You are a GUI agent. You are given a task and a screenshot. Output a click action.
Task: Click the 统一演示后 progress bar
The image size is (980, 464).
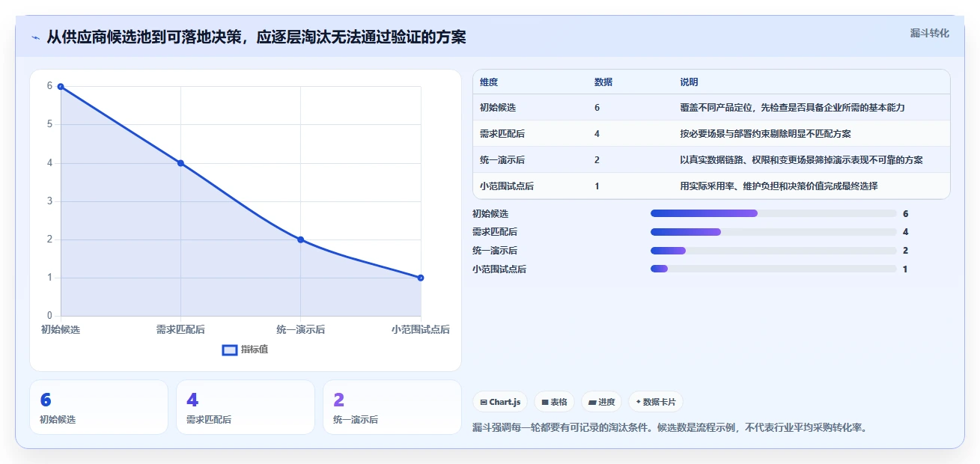click(773, 251)
